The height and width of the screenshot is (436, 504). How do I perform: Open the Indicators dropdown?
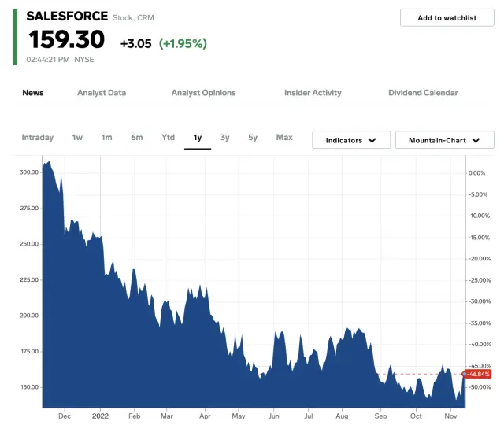pyautogui.click(x=351, y=140)
